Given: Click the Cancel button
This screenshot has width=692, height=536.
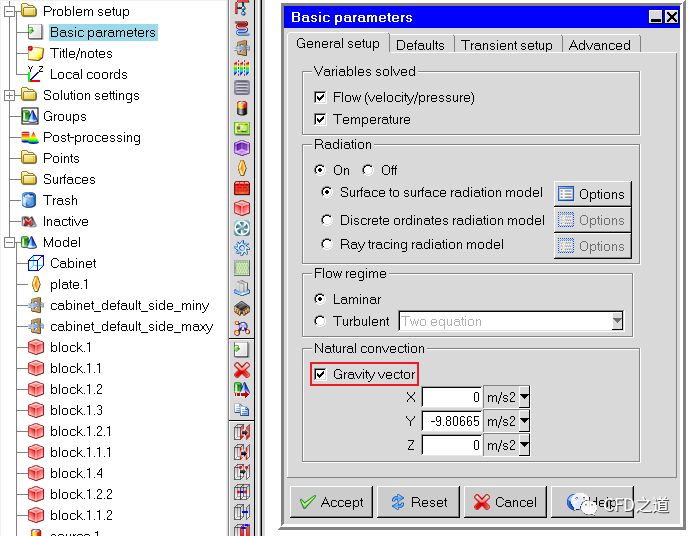Looking at the screenshot, I should coord(505,502).
